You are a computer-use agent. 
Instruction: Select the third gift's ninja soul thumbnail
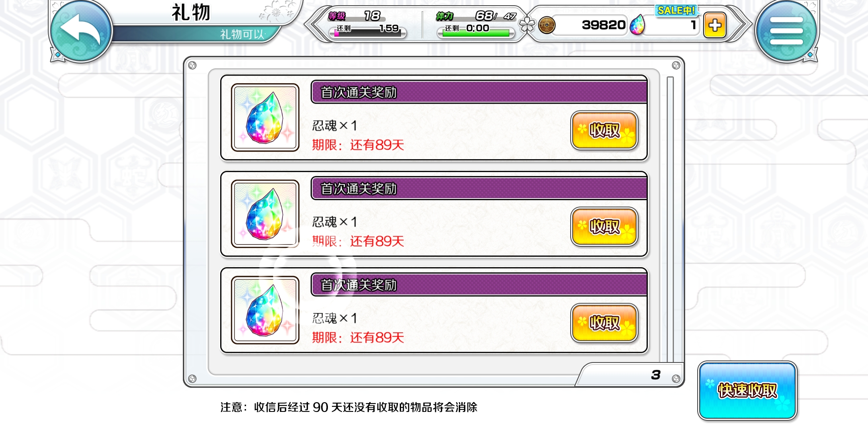click(x=265, y=310)
